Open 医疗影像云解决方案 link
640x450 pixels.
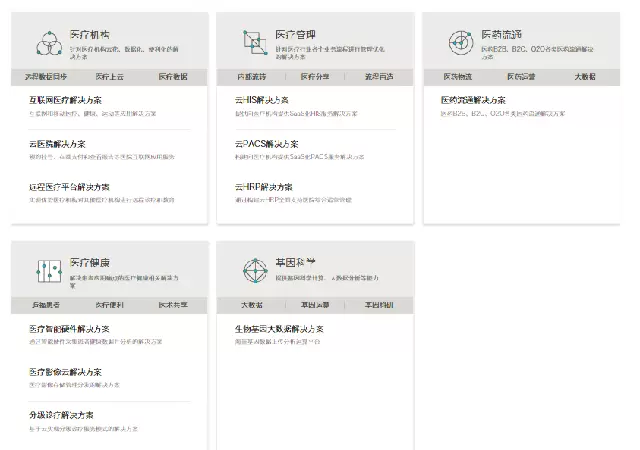66,372
